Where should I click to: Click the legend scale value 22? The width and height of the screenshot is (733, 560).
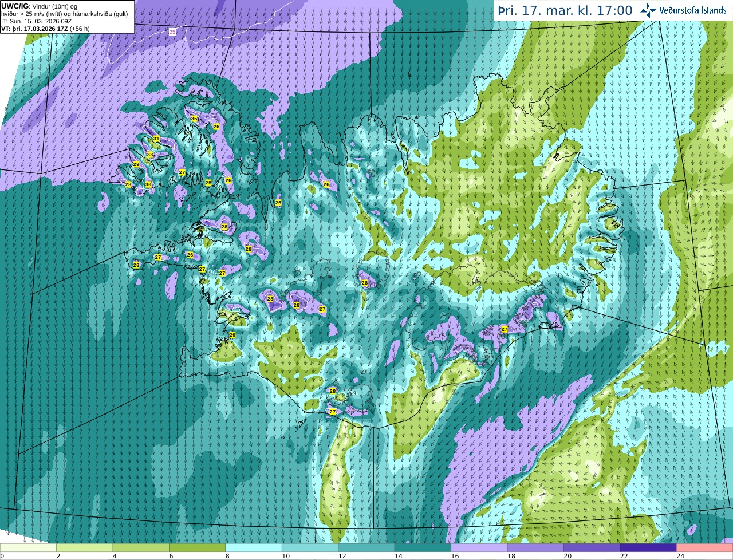tap(624, 556)
